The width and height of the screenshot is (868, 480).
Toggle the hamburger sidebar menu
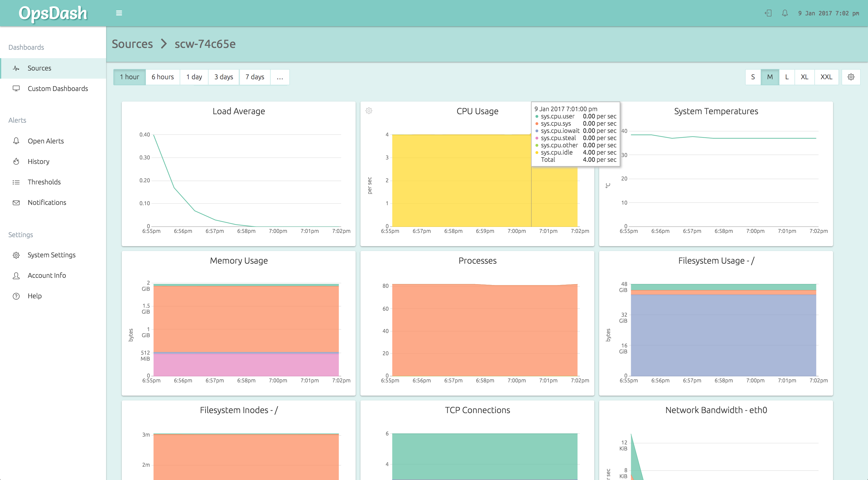(x=119, y=13)
